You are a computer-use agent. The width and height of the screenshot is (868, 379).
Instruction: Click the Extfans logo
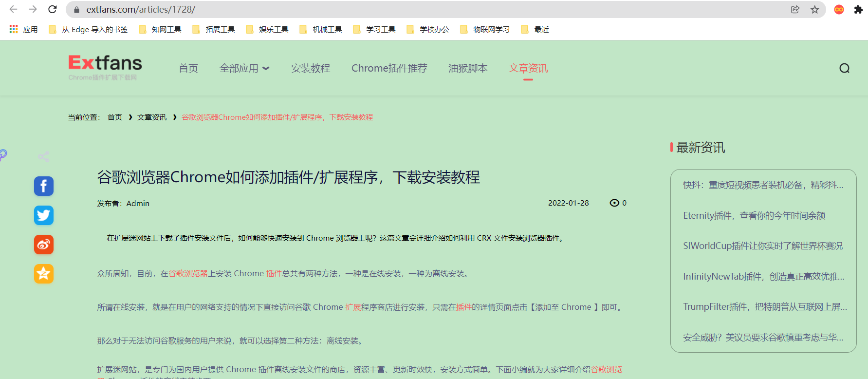(105, 67)
